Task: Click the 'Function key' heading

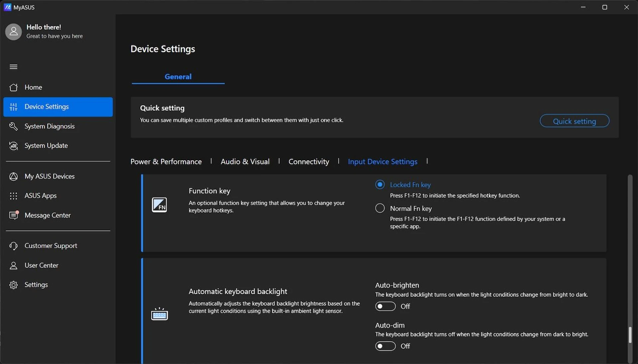Action: click(209, 191)
